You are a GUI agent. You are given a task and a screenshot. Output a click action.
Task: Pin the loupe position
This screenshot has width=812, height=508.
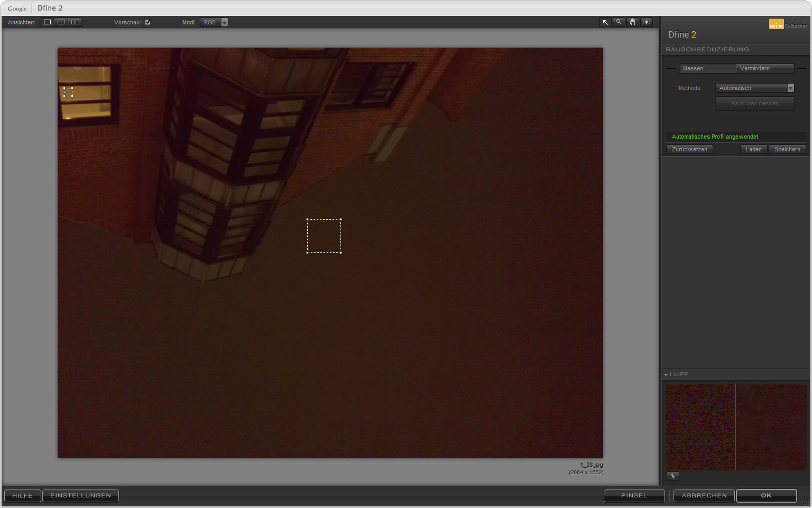[x=672, y=476]
